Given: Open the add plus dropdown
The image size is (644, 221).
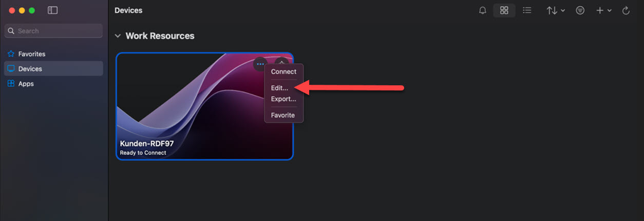Looking at the screenshot, I should pyautogui.click(x=603, y=10).
